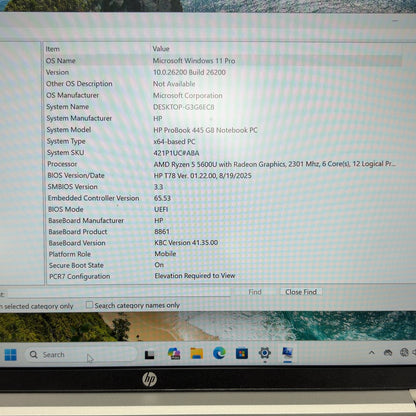Click the network globe tray icon
This screenshot has height=416, width=416.
(404, 352)
